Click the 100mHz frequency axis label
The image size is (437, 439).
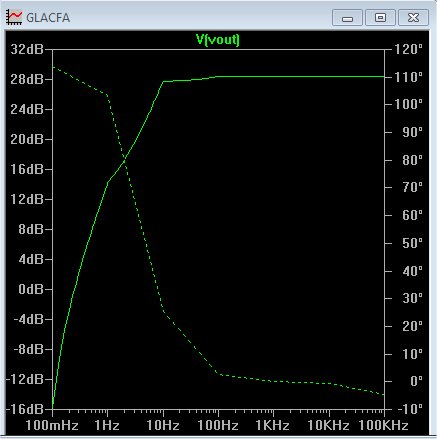point(52,426)
